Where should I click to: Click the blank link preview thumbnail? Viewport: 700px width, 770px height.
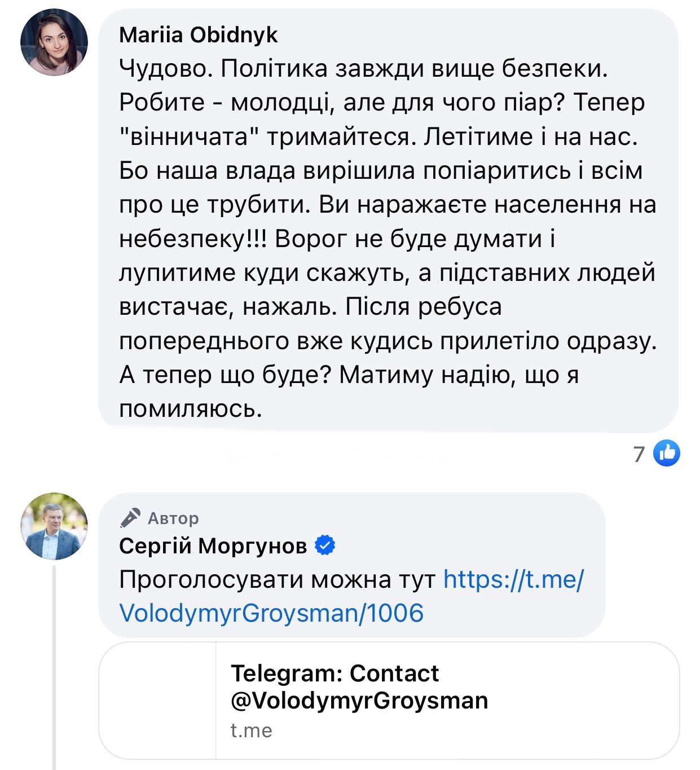click(157, 700)
